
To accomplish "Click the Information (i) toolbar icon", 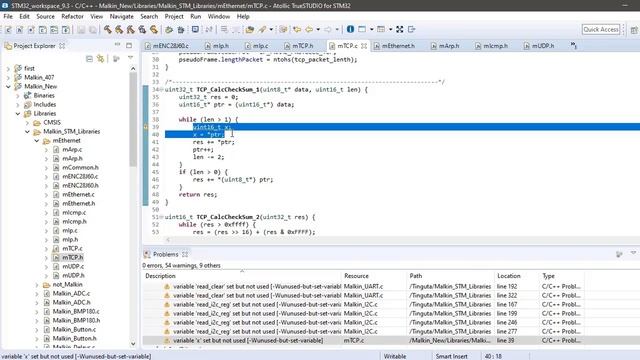I will 350,29.
